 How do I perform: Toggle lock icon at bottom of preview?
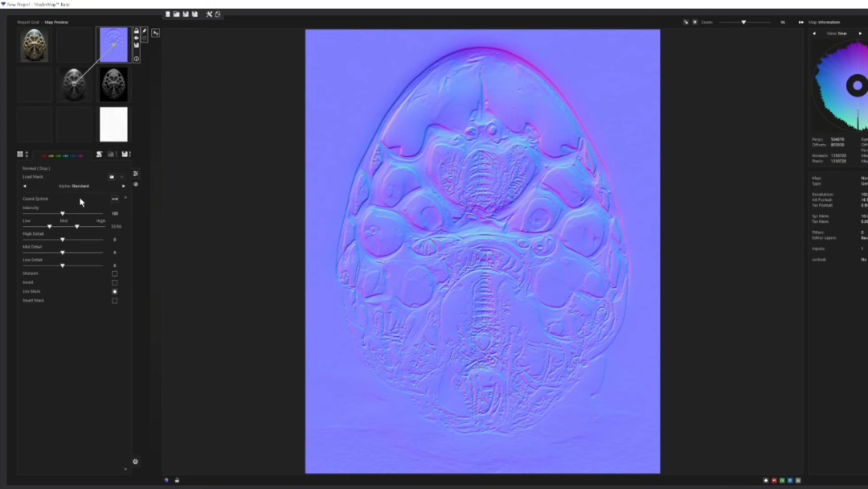pos(177,480)
